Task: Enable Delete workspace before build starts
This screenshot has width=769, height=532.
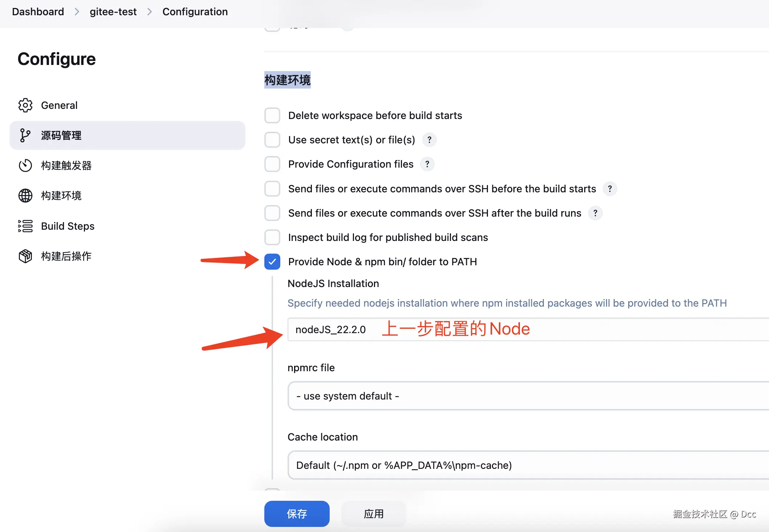Action: point(272,115)
